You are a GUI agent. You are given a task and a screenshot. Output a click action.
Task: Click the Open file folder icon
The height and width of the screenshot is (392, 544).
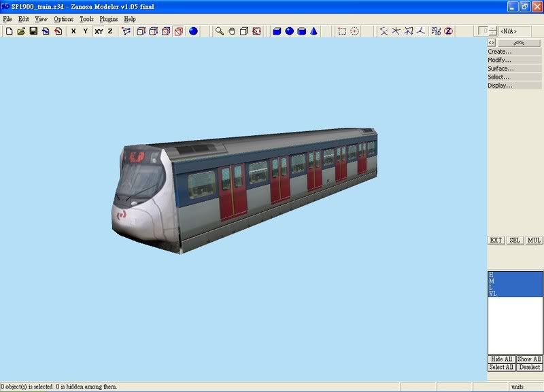pyautogui.click(x=21, y=31)
